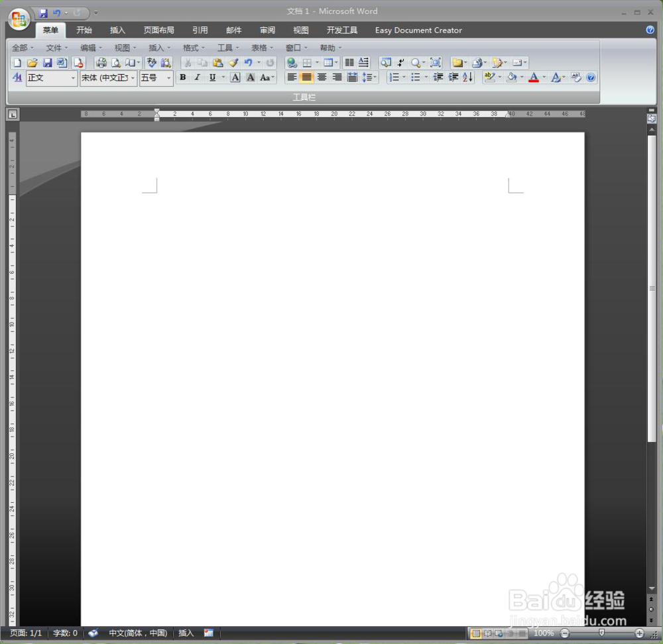The image size is (663, 644).
Task: Enable Align Right alignment
Action: click(x=337, y=78)
